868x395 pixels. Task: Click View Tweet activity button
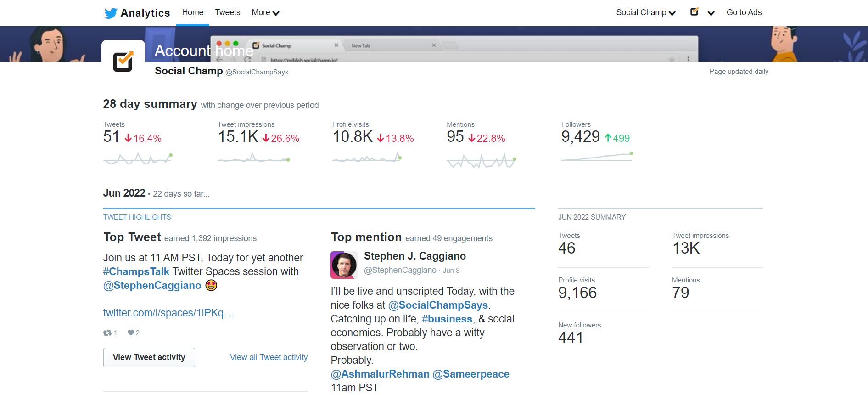point(149,357)
